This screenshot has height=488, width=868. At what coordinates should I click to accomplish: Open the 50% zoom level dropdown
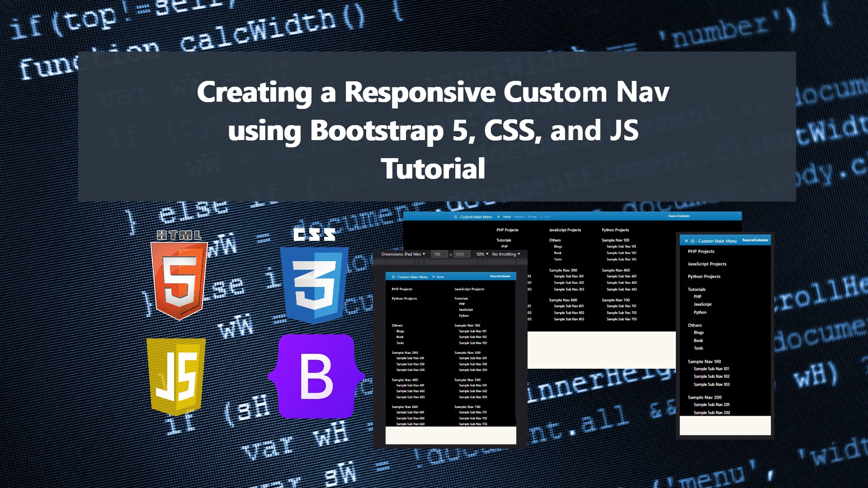pos(482,254)
